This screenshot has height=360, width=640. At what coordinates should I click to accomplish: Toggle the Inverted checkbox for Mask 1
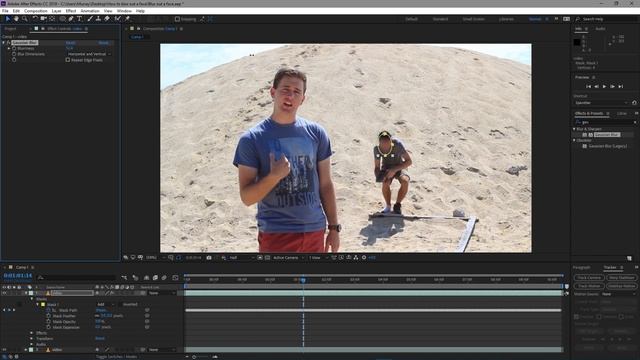coord(120,304)
